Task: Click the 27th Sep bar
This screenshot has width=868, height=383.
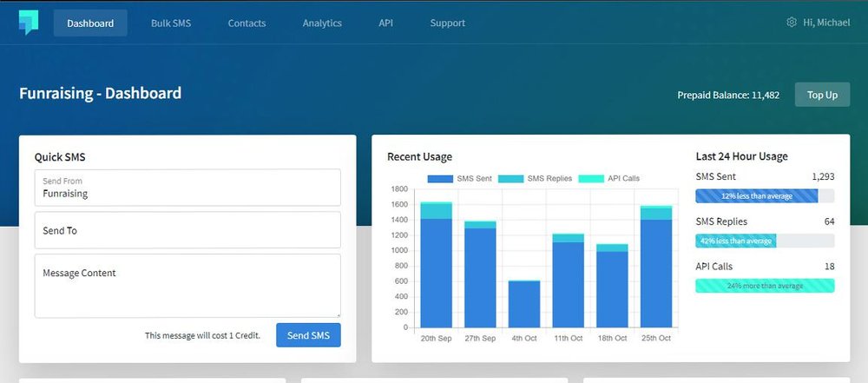Action: point(480,274)
